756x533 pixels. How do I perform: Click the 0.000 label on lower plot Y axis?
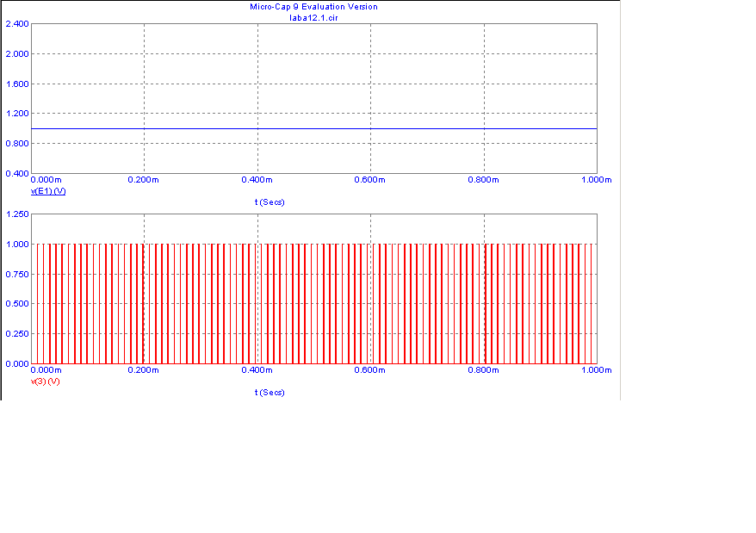click(x=17, y=363)
